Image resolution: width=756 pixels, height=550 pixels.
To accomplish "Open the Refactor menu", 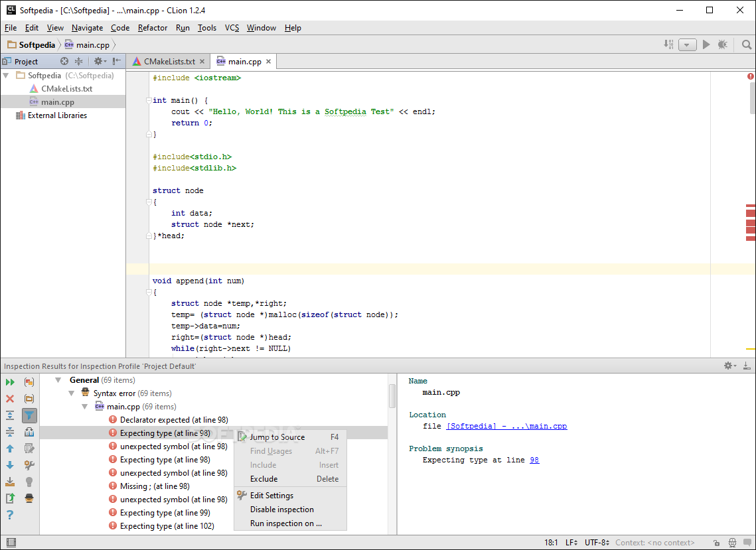I will point(153,28).
